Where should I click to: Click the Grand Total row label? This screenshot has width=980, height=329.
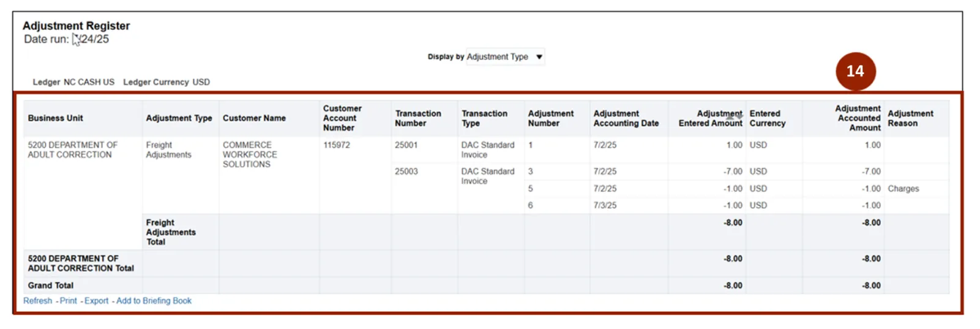pyautogui.click(x=51, y=286)
